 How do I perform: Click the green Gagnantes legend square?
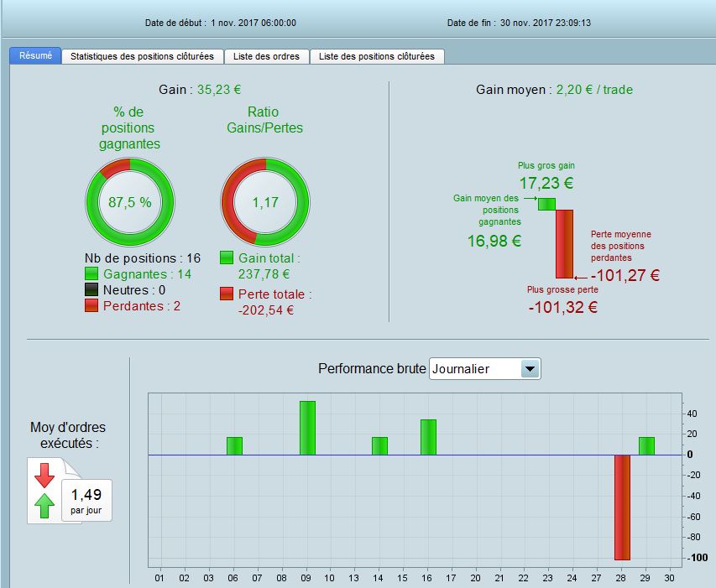pos(91,273)
